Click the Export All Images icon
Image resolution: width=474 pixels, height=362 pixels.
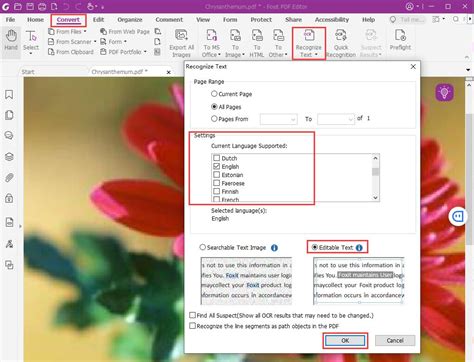(181, 36)
